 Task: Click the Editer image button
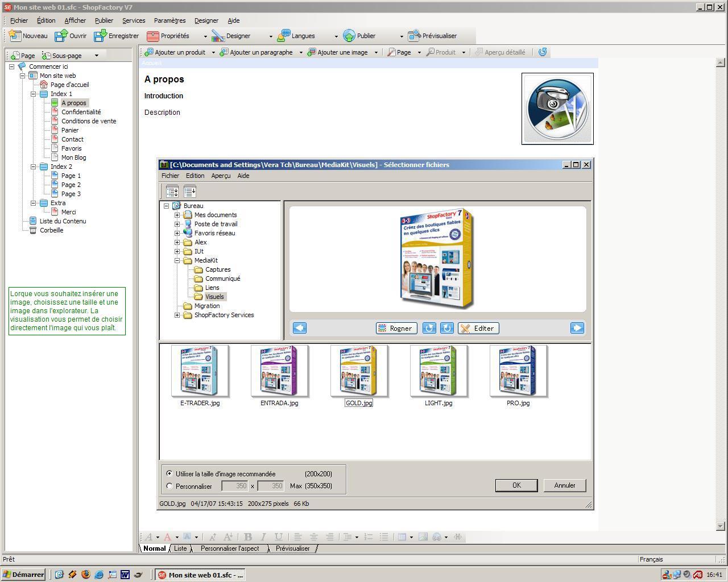(478, 328)
